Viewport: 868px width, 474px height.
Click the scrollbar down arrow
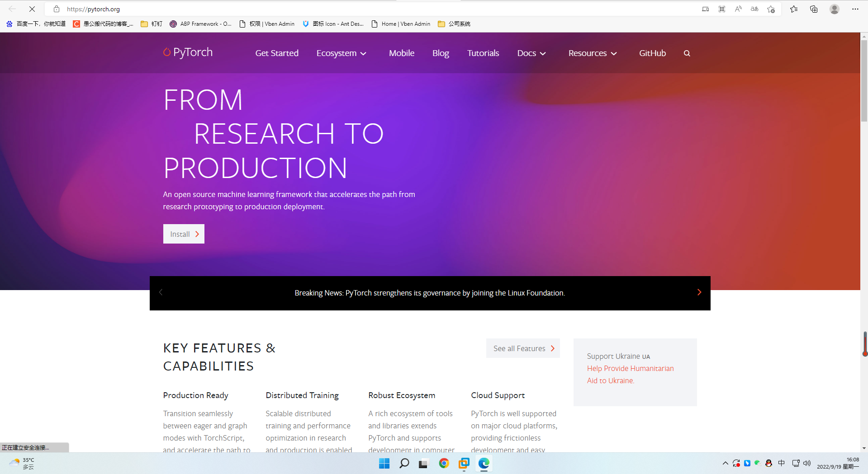point(864,448)
